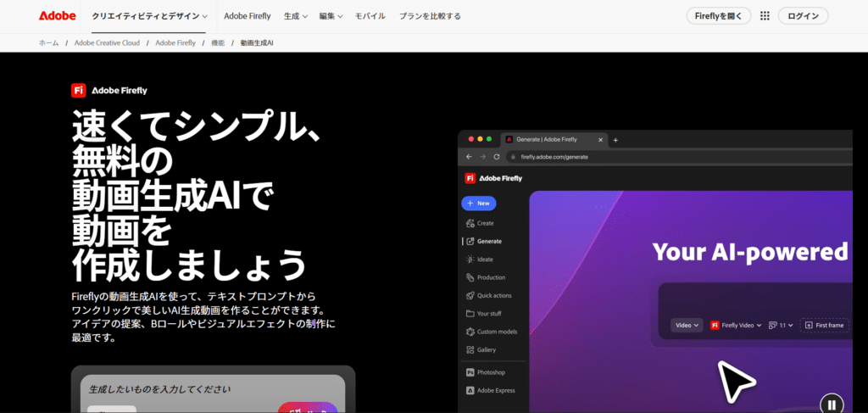Click the 生成したいものを入力してください prompt field

click(x=212, y=389)
